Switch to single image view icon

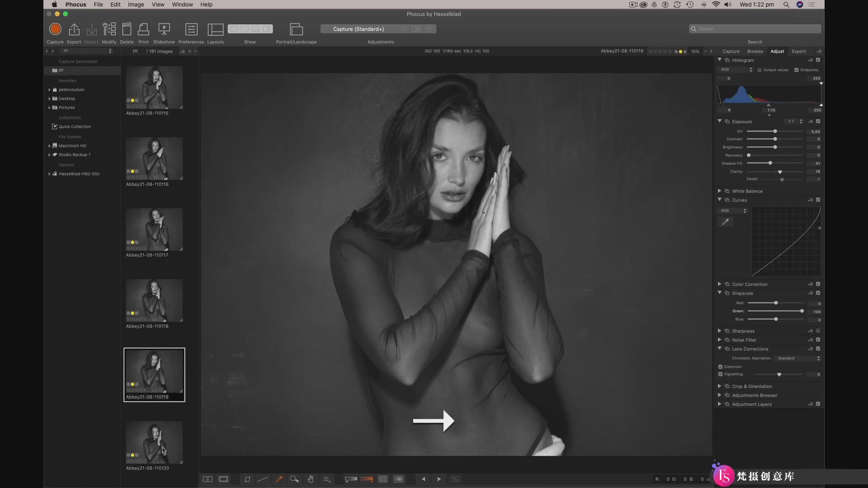point(223,479)
